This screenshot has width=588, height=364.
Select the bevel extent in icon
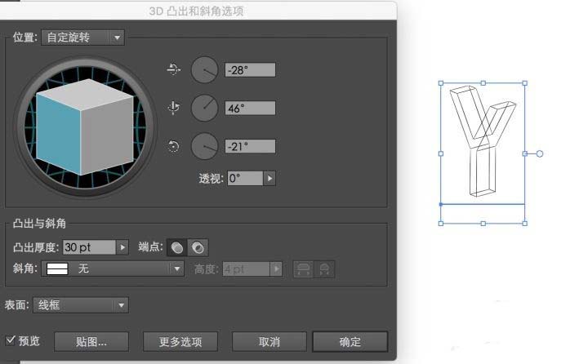pyautogui.click(x=324, y=269)
